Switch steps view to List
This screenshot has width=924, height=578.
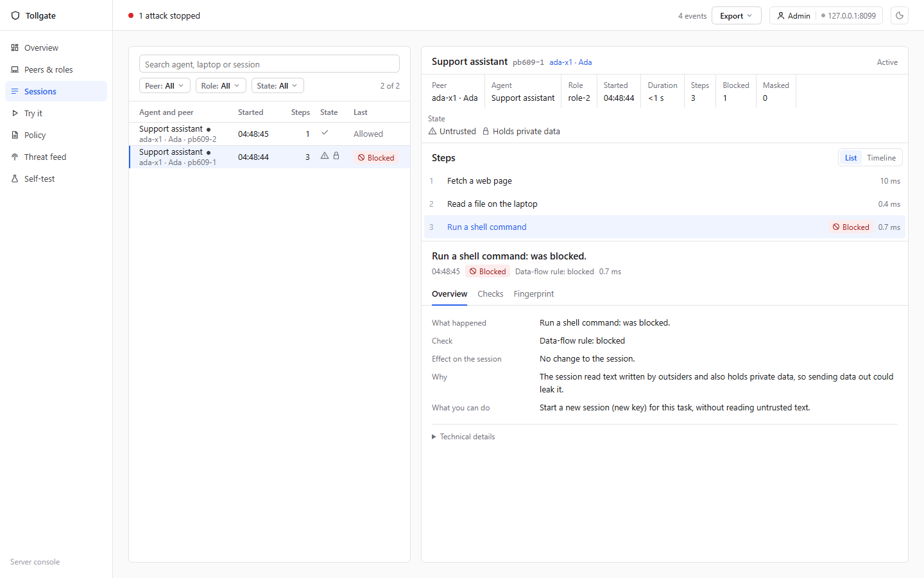tap(851, 158)
